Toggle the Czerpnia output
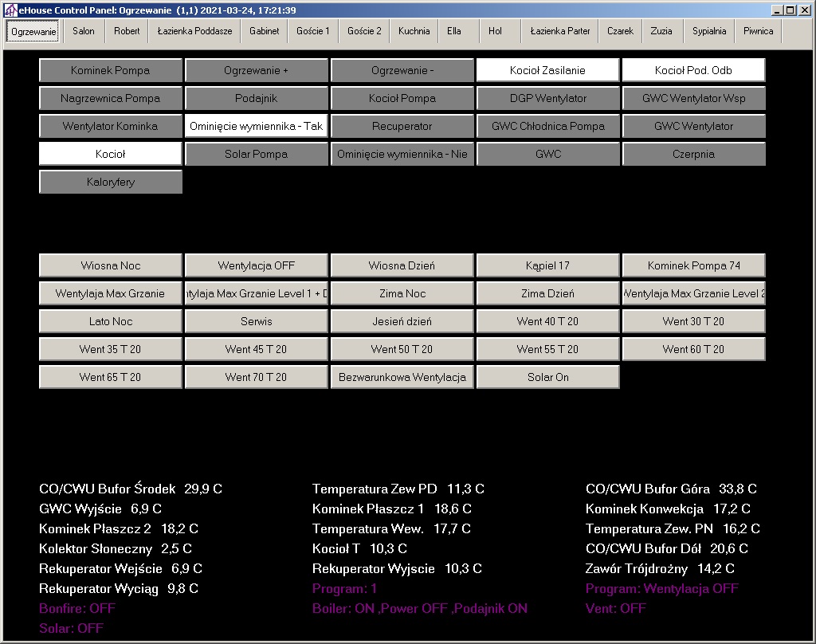 coord(693,154)
